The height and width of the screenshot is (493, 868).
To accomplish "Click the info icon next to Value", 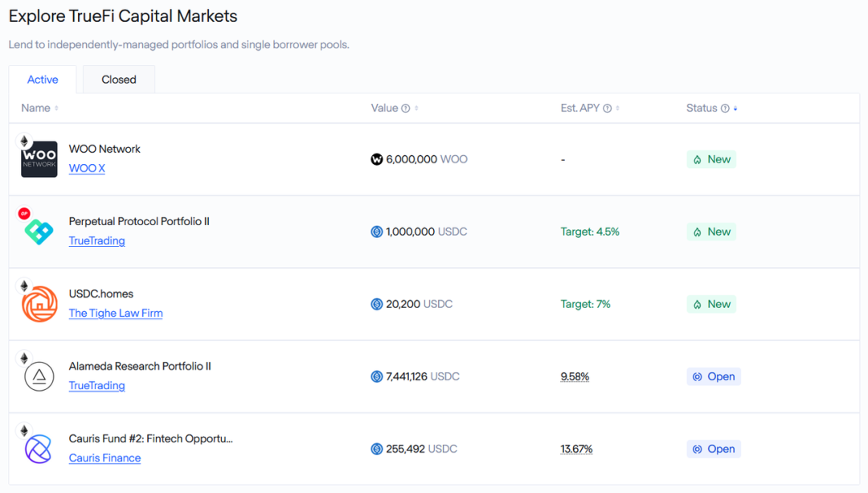I will click(x=406, y=109).
